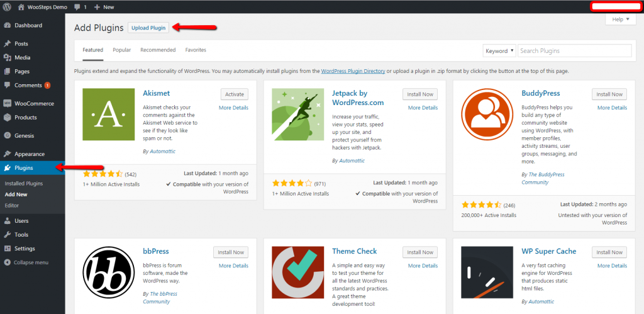This screenshot has width=644, height=314.
Task: Switch to the Recommended tab
Action: [158, 50]
